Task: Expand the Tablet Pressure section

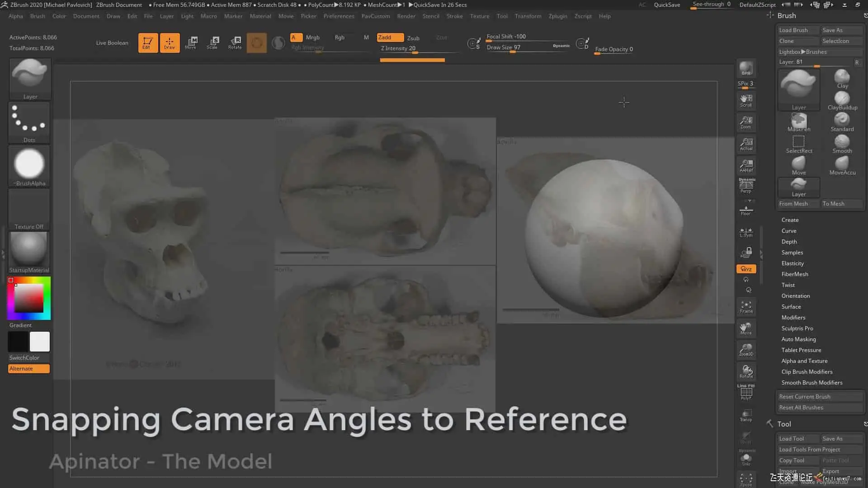Action: coord(801,350)
